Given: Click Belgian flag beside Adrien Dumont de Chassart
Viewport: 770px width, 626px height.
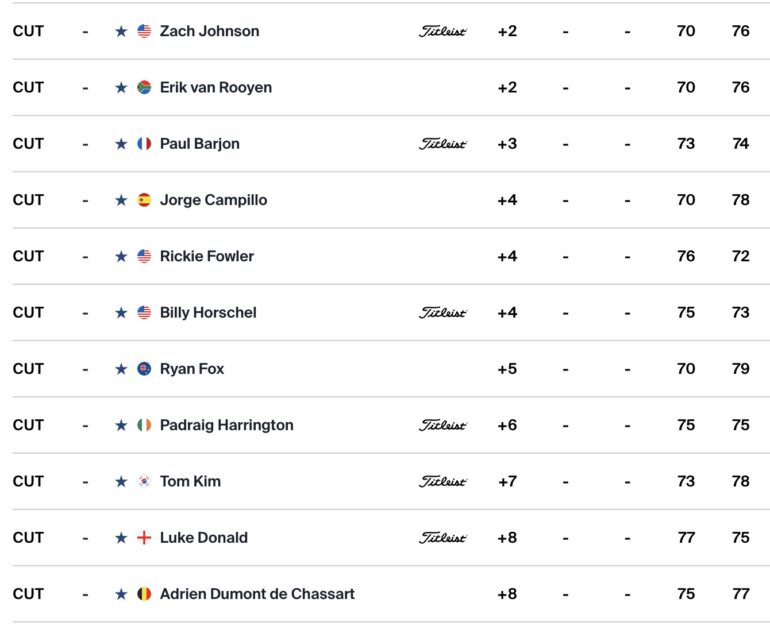Looking at the screenshot, I should [144, 594].
